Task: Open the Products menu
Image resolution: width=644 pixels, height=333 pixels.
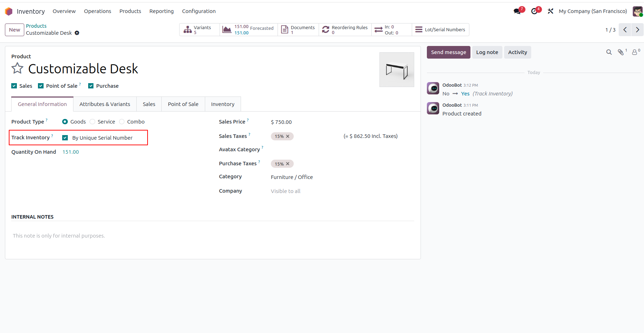Action: [130, 11]
